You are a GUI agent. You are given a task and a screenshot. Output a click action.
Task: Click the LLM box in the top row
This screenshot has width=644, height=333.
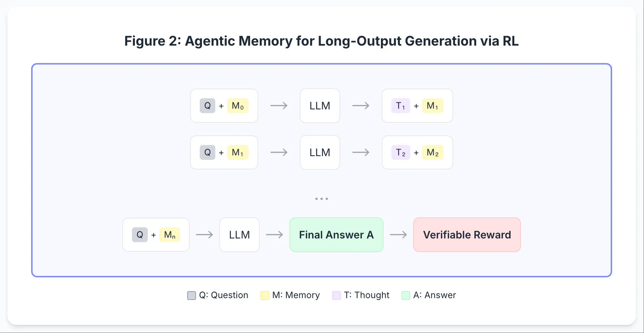[x=320, y=106]
